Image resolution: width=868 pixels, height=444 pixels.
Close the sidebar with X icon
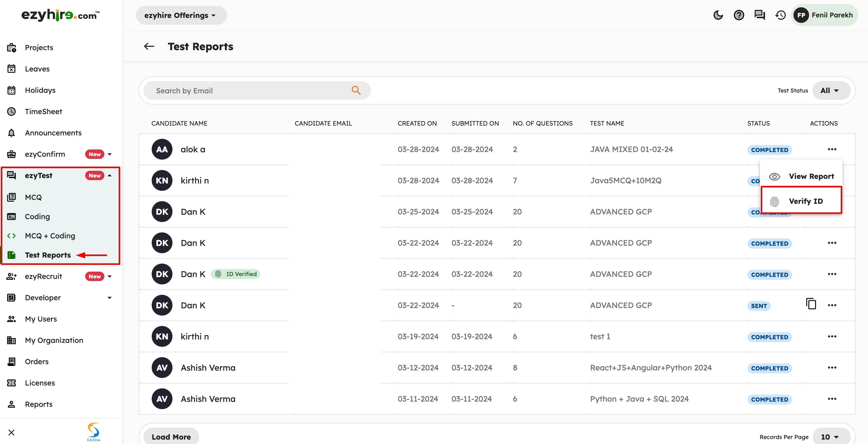tap(11, 433)
